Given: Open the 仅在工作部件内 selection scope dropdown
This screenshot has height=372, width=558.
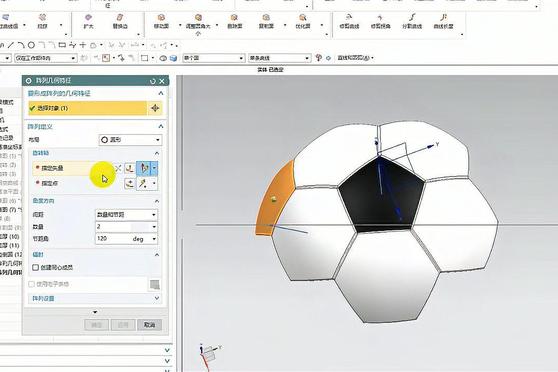Looking at the screenshot, I should pyautogui.click(x=45, y=58).
